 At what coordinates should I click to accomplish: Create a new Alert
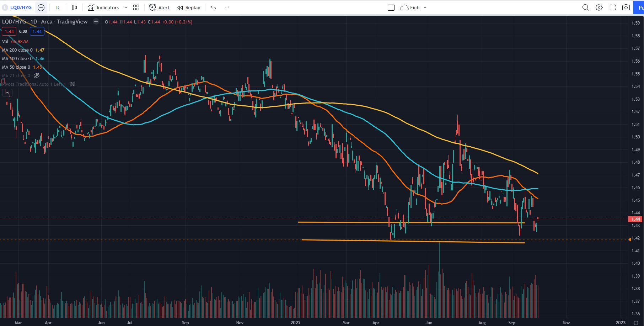tap(159, 7)
